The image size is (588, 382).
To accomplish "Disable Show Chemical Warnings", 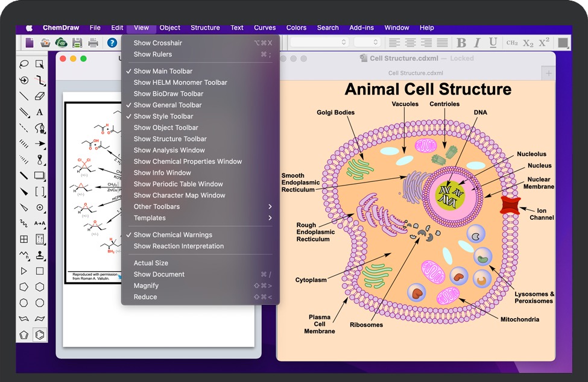I will pyautogui.click(x=172, y=235).
